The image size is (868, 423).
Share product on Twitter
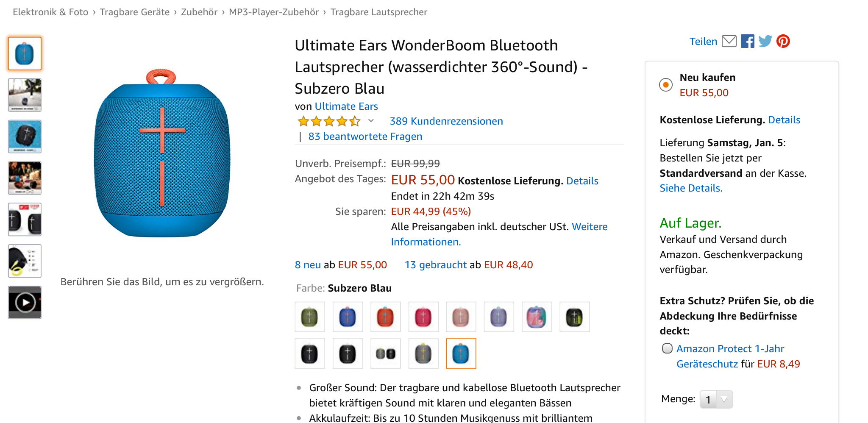[765, 41]
